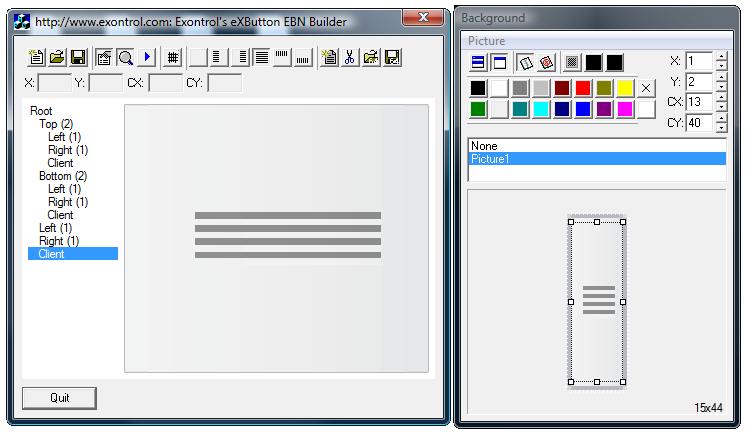This screenshot has width=748, height=433.
Task: Decrease the CY value with down arrow
Action: [721, 128]
